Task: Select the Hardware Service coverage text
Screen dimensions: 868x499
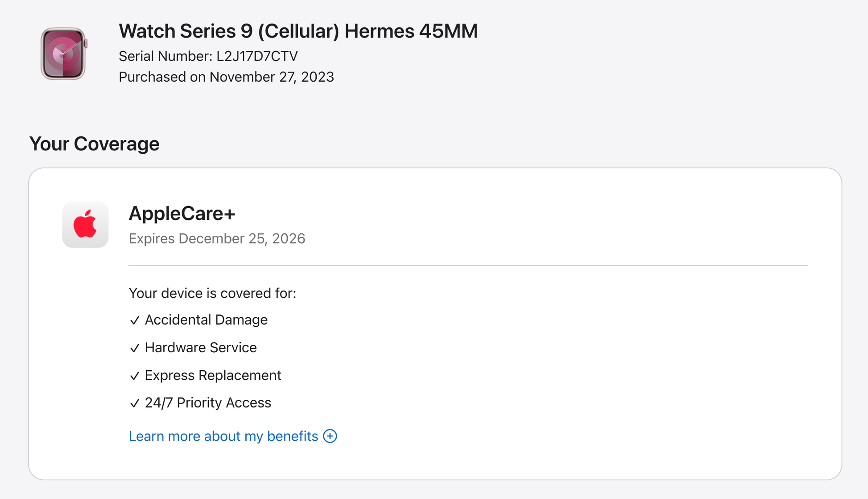Action: (201, 347)
